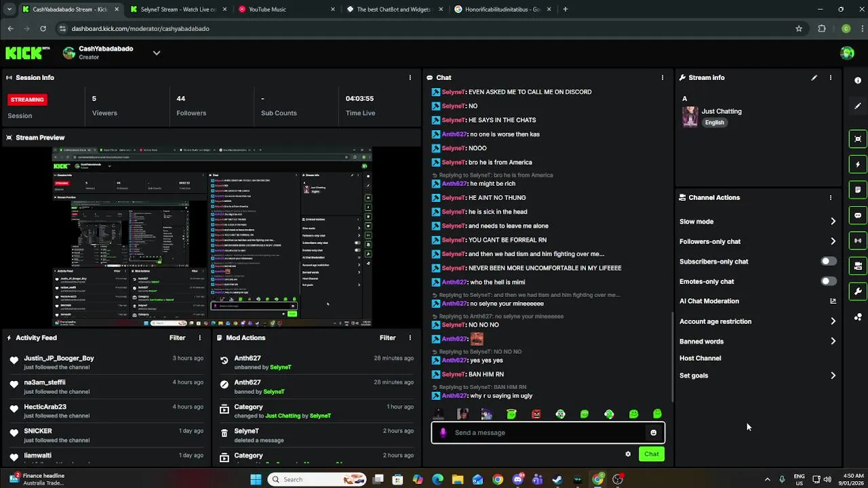Click the Stream Preview thumbnail
The width and height of the screenshot is (868, 488).
pyautogui.click(x=212, y=237)
